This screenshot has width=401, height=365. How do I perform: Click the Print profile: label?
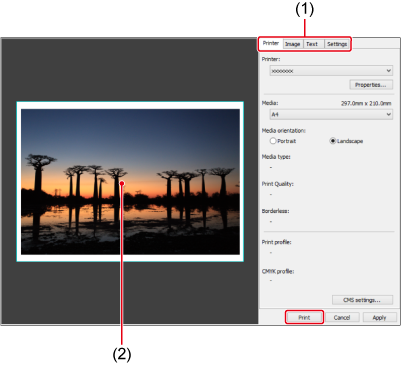pos(276,242)
